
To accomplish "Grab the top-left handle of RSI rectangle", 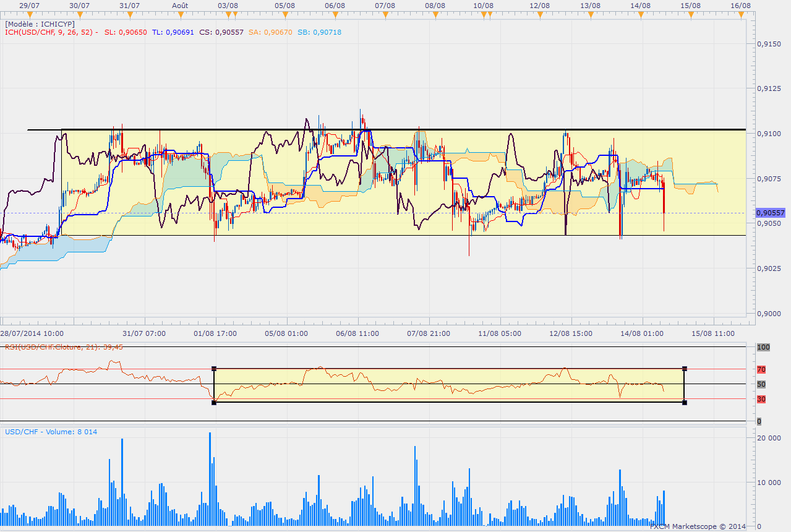I will pyautogui.click(x=214, y=369).
